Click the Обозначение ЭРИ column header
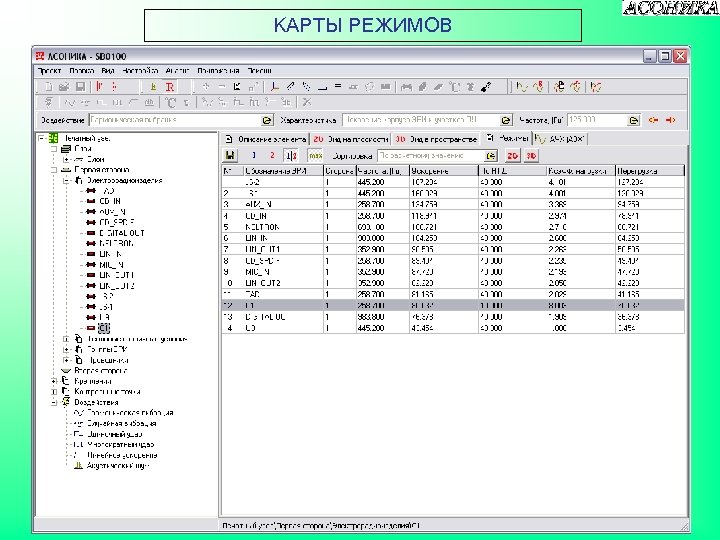Screen dimensions: 720x540 click(283, 171)
